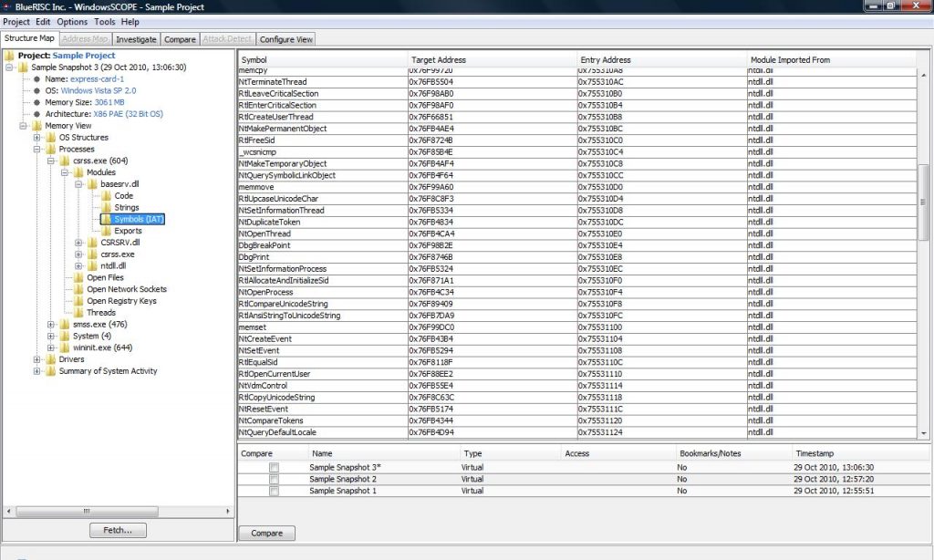Collapse the Sample Snapshot 3 tree node
The image size is (934, 560).
pyautogui.click(x=9, y=67)
